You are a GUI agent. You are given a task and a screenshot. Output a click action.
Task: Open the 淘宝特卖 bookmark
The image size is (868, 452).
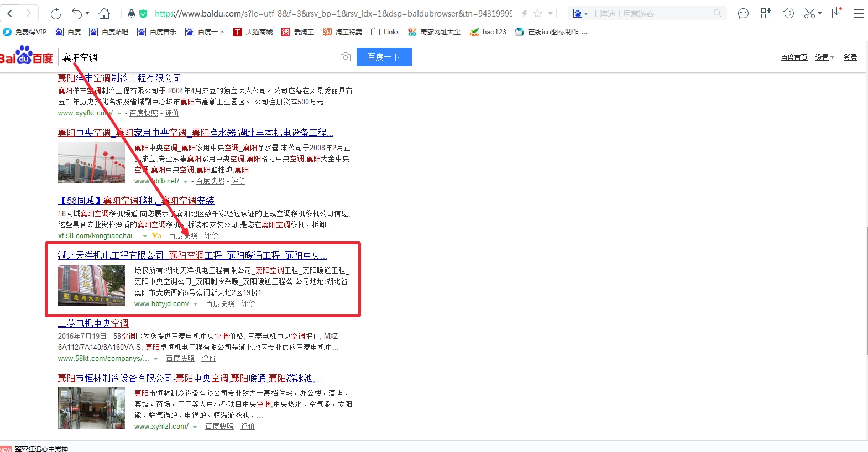pos(342,32)
